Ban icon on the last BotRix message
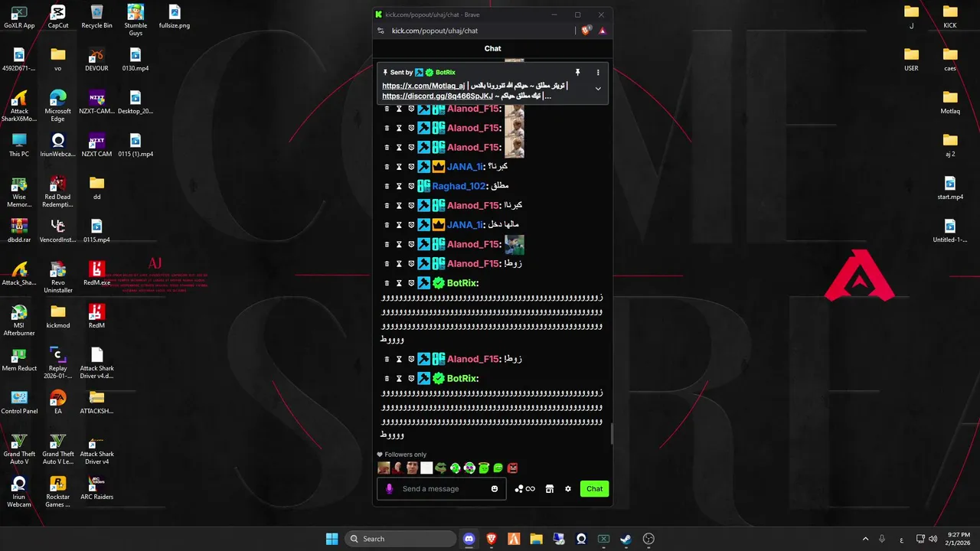This screenshot has height=551, width=980. 411,379
